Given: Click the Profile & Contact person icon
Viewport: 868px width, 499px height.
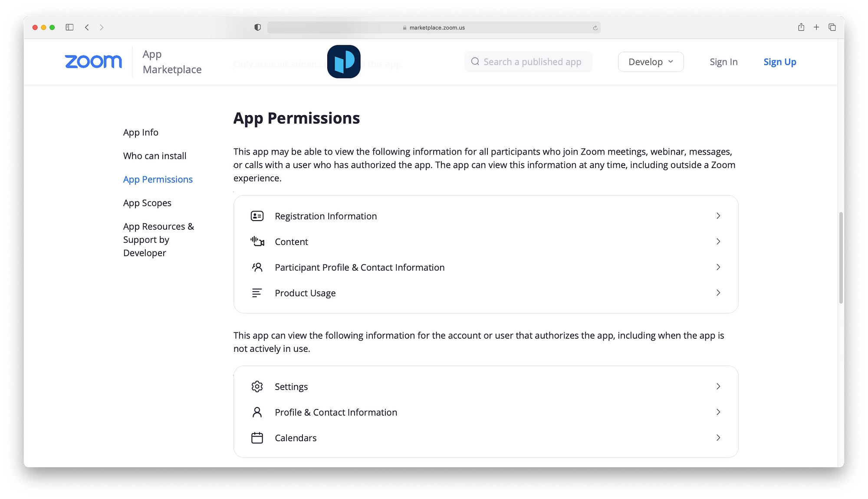Looking at the screenshot, I should [x=257, y=412].
